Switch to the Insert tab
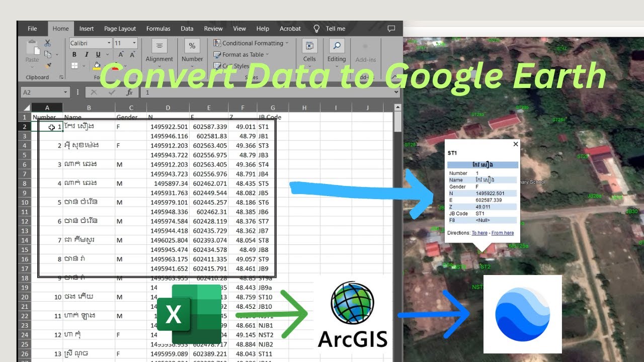Image resolution: width=644 pixels, height=362 pixels. pos(87,29)
